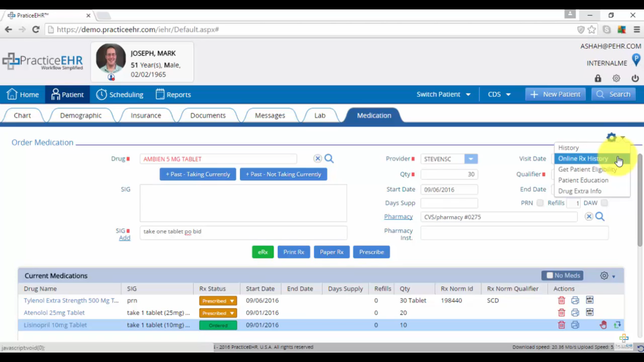
Task: Clear the Ambien drug field with X icon
Action: point(318,159)
